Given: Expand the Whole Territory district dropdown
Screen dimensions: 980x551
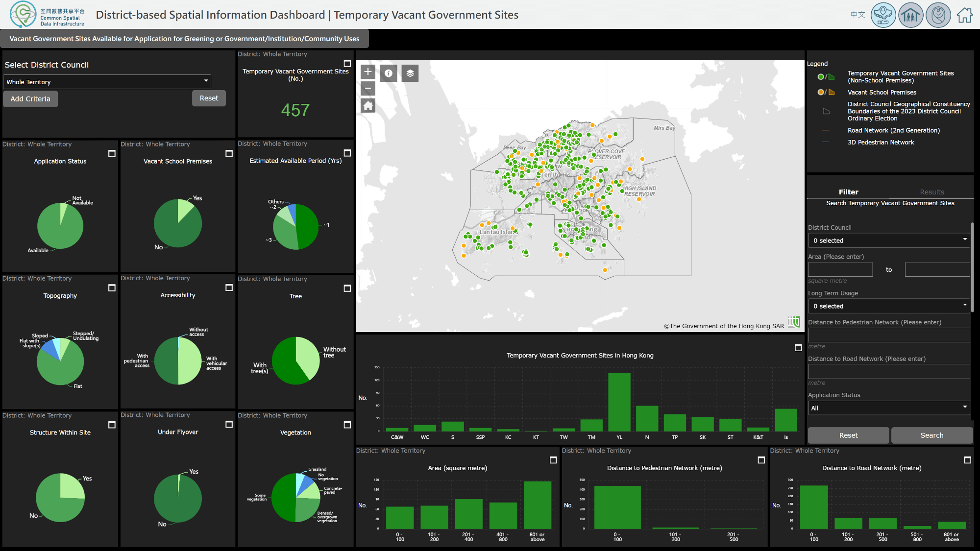Looking at the screenshot, I should pyautogui.click(x=107, y=82).
